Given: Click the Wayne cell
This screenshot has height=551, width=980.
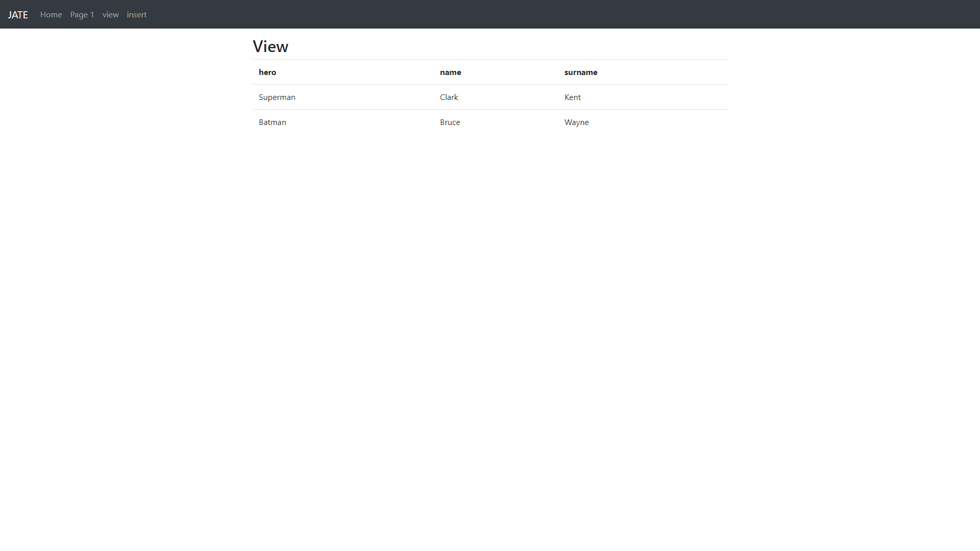Looking at the screenshot, I should pos(643,122).
